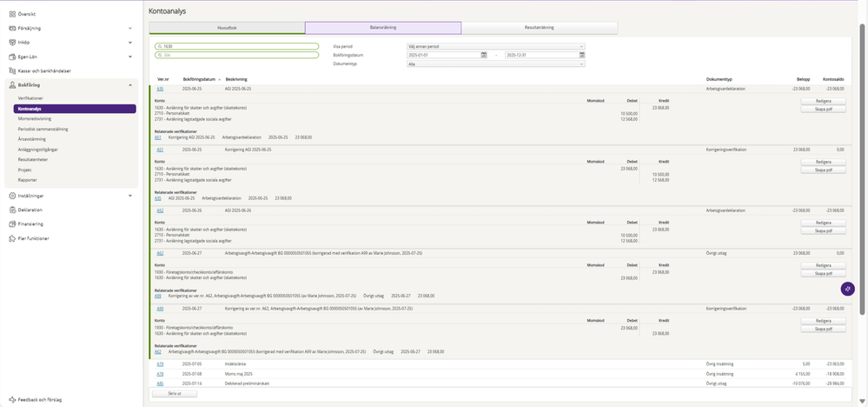Select the Balansräkning tab
Screen dimensions: 868x407
383,28
